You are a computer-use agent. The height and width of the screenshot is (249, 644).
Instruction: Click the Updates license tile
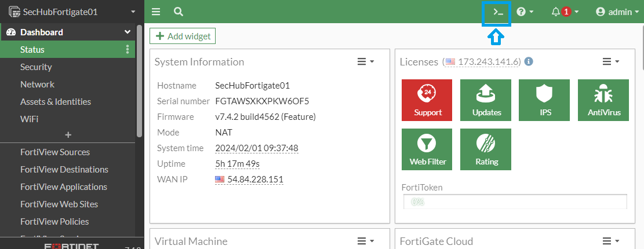[x=486, y=100]
